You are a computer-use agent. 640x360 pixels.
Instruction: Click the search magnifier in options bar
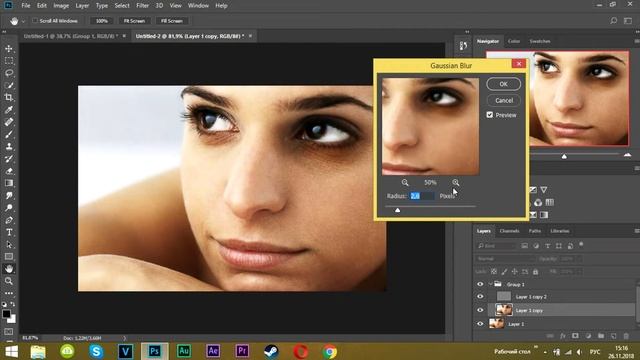(x=613, y=20)
